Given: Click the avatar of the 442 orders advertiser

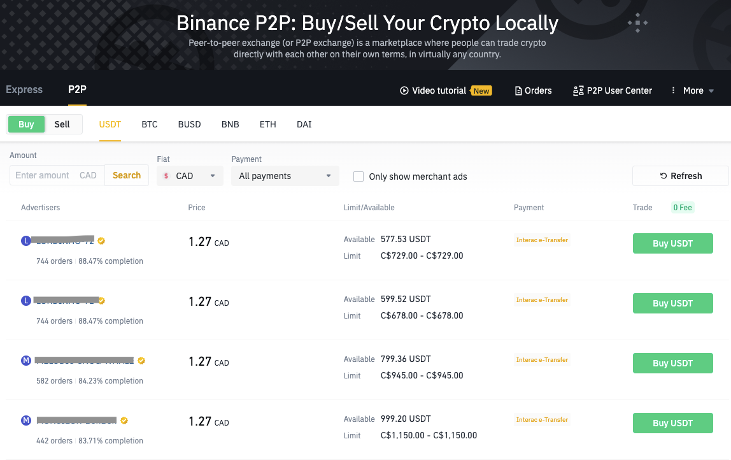Looking at the screenshot, I should click(x=26, y=420).
